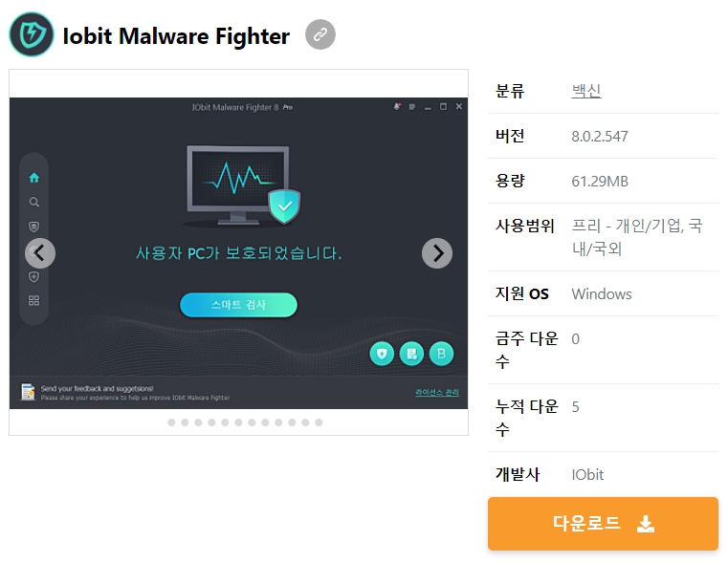Click the round teal shield icon
The image size is (728, 563).
pos(382,354)
